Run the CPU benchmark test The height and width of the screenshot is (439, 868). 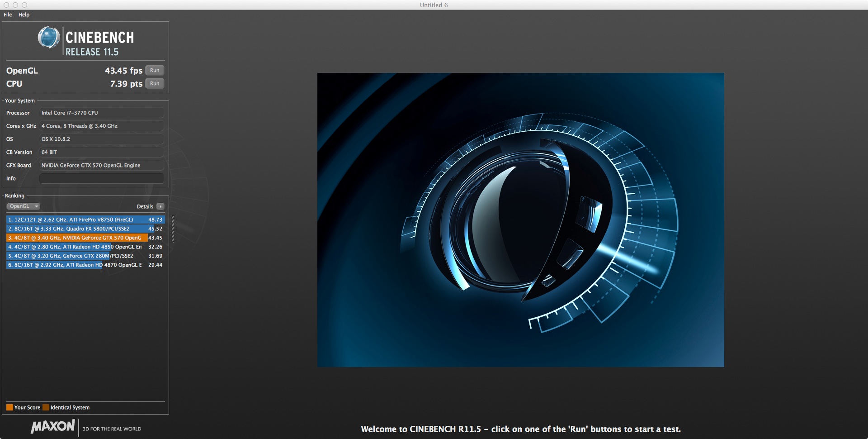(x=155, y=83)
